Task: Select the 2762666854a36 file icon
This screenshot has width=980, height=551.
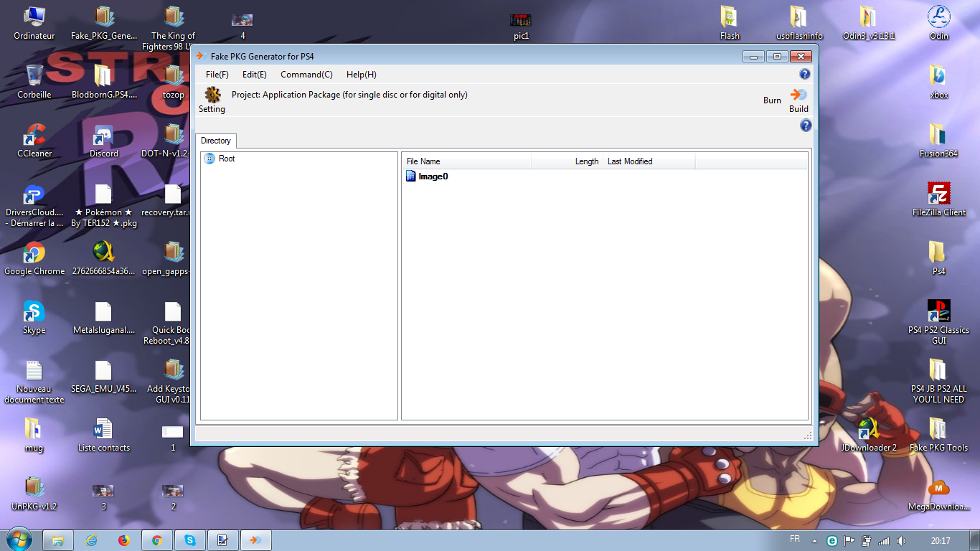Action: pos(103,258)
